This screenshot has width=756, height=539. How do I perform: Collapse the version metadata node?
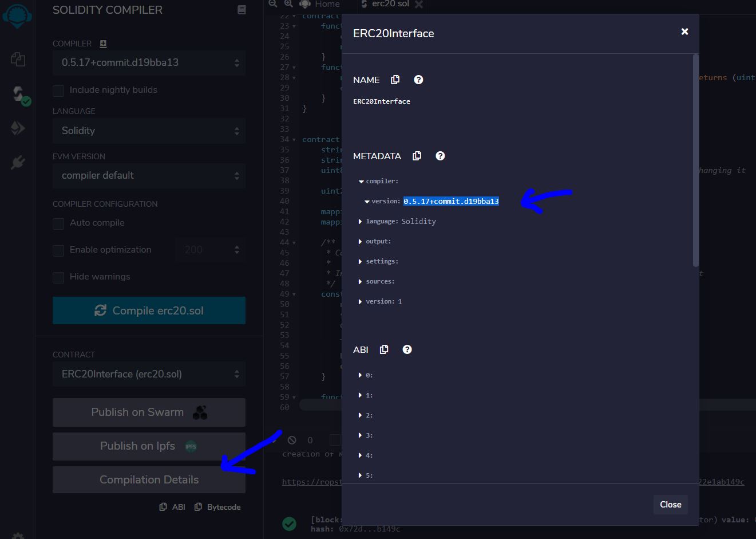click(367, 202)
